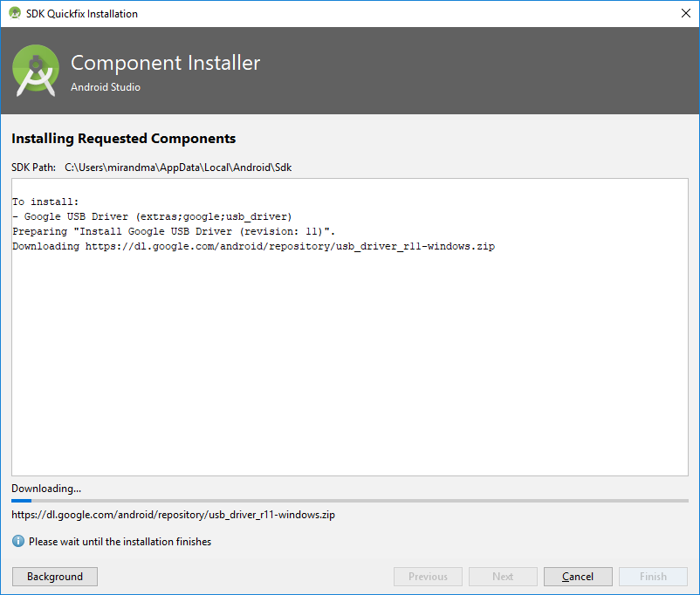Click the Preparing "Install Google USB Driver" line
The image size is (700, 595).
point(174,231)
